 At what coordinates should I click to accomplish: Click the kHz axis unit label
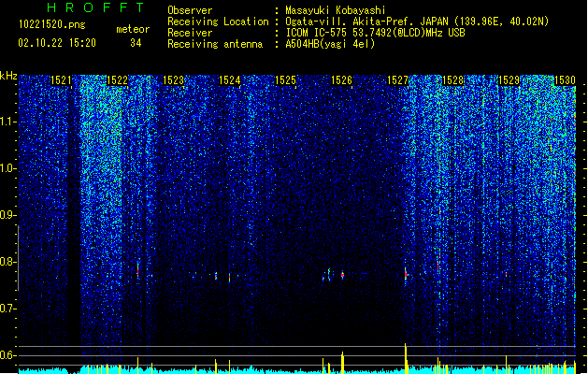8,76
